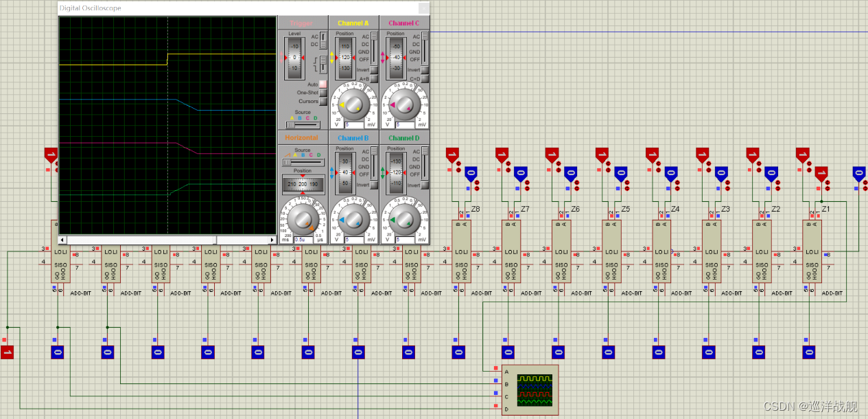868x419 pixels.
Task: Enable Auto trigger mode on the oscilloscope
Action: (323, 84)
